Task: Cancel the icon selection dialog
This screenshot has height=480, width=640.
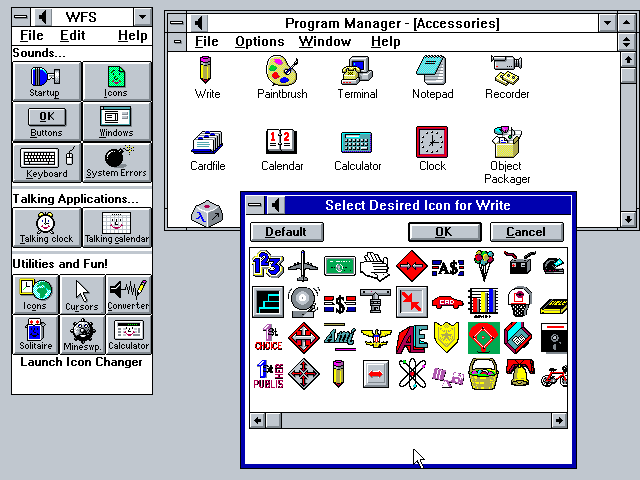Action: [x=527, y=232]
